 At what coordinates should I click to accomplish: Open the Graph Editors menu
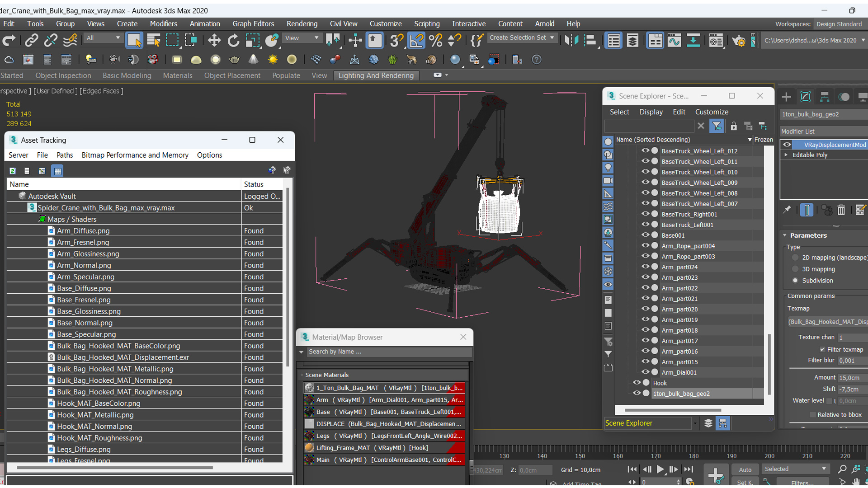pos(253,24)
